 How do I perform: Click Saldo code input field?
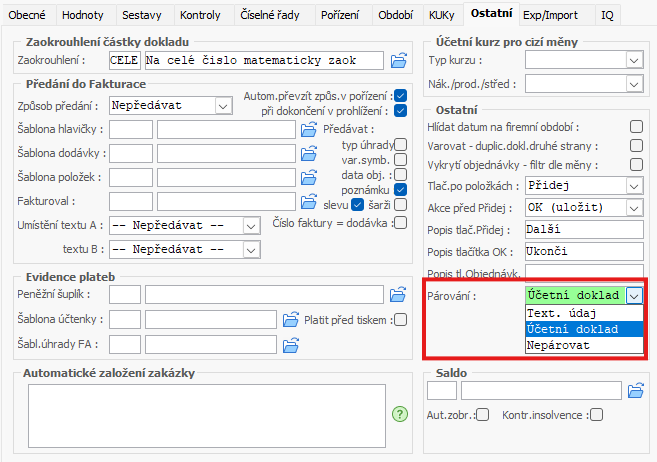(x=442, y=390)
